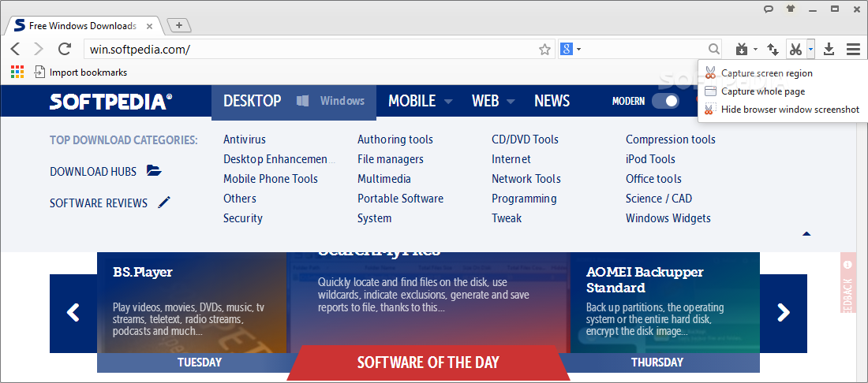Image resolution: width=868 pixels, height=383 pixels.
Task: Close the Free Windows Downloads tab
Action: (x=149, y=25)
